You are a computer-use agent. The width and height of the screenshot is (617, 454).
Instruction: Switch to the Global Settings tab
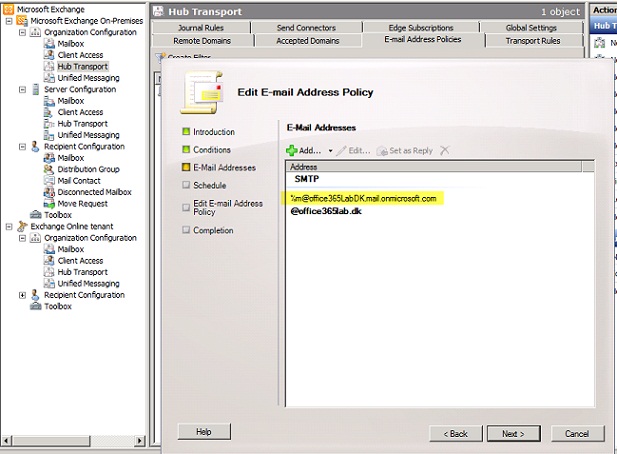[531, 28]
